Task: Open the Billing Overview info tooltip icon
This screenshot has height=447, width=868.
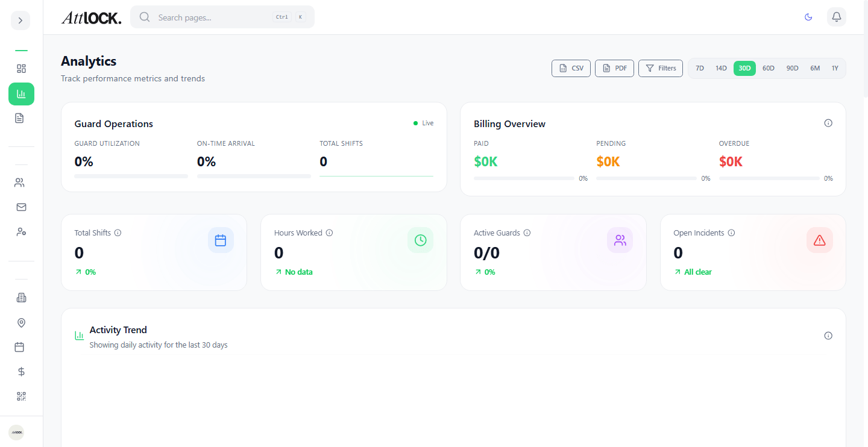Action: (828, 123)
